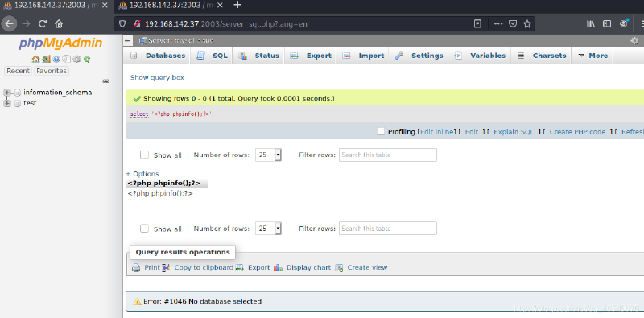Open the Firefox account avatar icon
The width and height of the screenshot is (644, 318).
pyautogui.click(x=624, y=23)
